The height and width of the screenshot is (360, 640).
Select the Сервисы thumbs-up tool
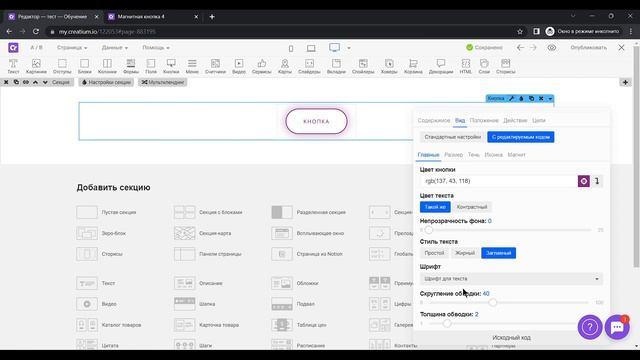(262, 66)
